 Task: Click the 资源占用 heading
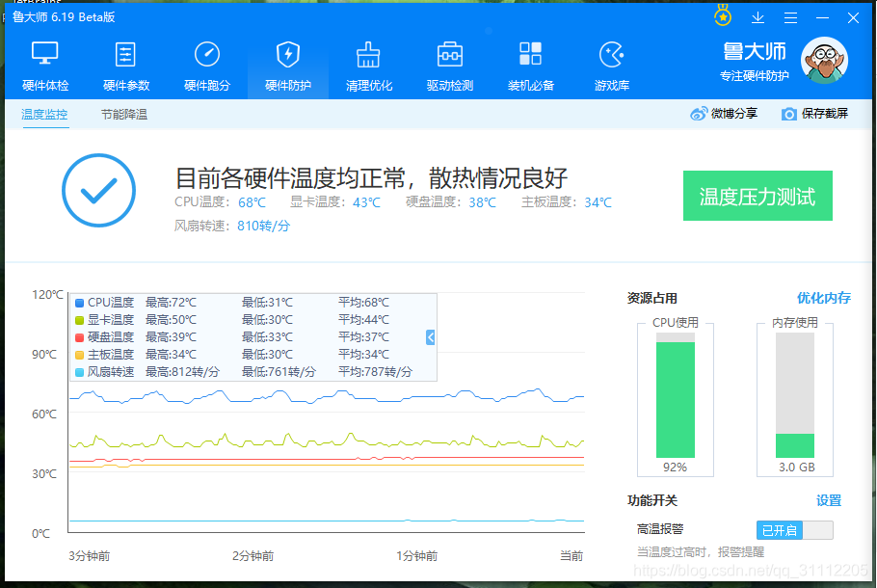652,298
